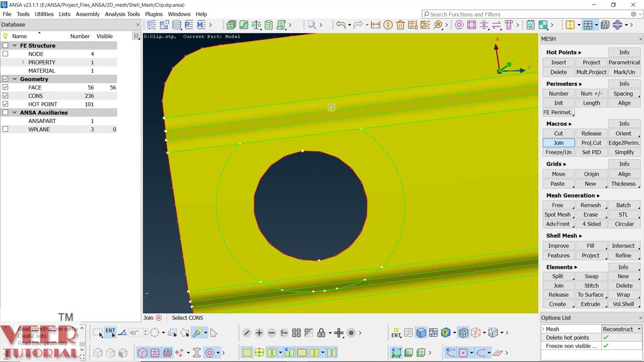
Task: Click the Release button under Macros
Action: (591, 133)
